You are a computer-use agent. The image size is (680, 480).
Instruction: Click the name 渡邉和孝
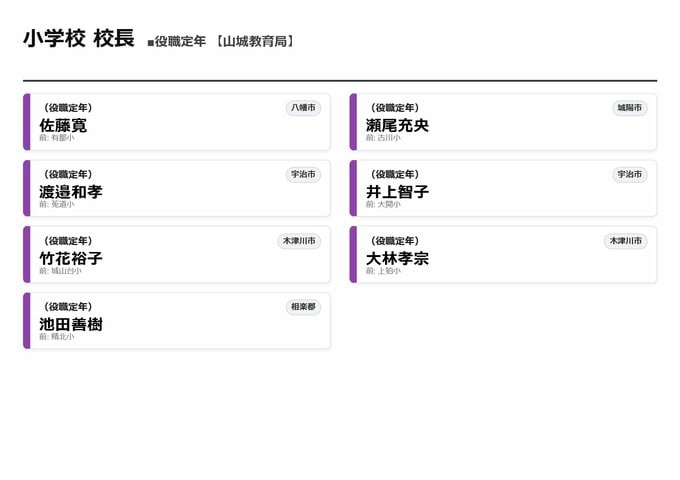pyautogui.click(x=71, y=191)
